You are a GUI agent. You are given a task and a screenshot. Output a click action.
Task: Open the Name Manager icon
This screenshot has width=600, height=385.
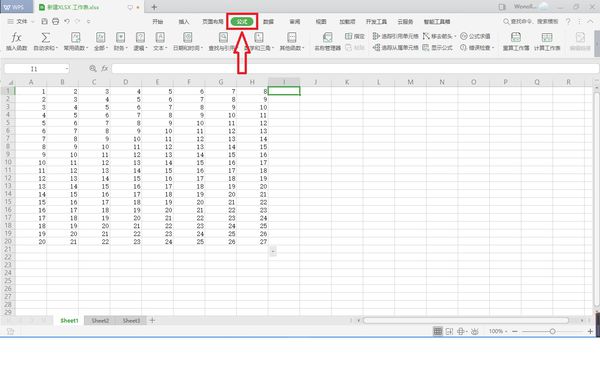click(x=328, y=37)
